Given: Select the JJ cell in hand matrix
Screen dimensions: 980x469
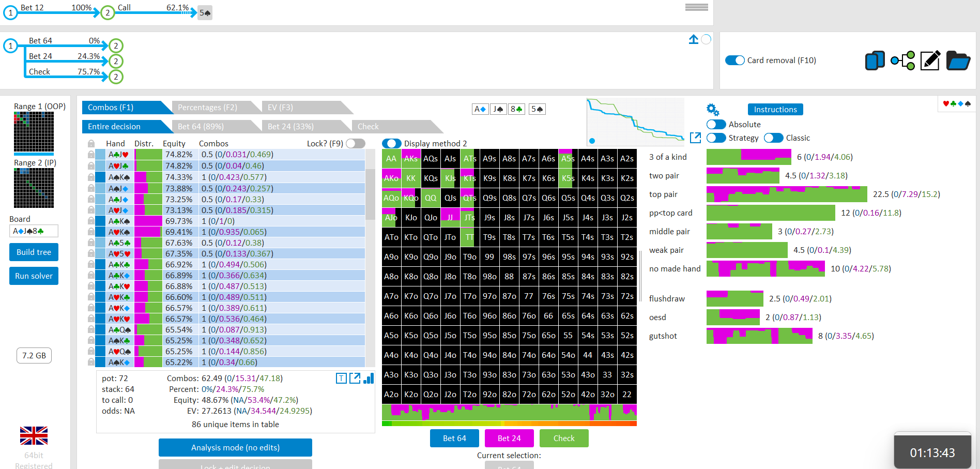Looking at the screenshot, I should (450, 218).
